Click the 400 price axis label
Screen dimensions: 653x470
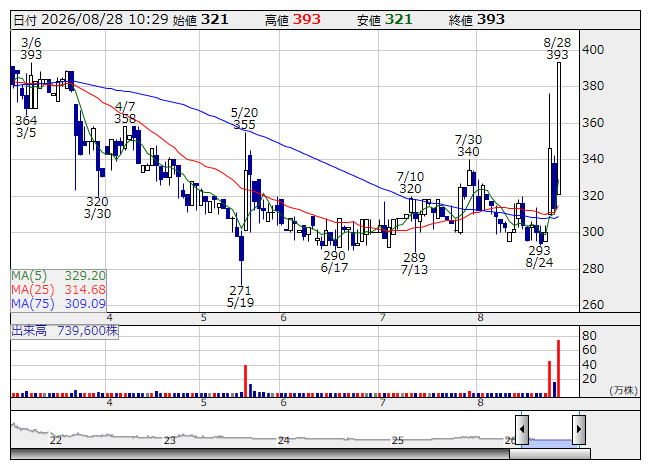pyautogui.click(x=593, y=50)
